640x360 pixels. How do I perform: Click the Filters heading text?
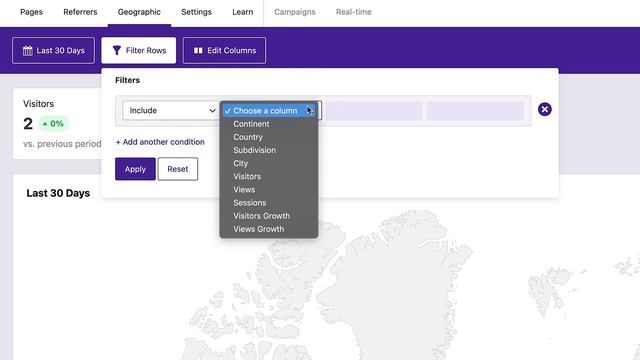pos(127,80)
